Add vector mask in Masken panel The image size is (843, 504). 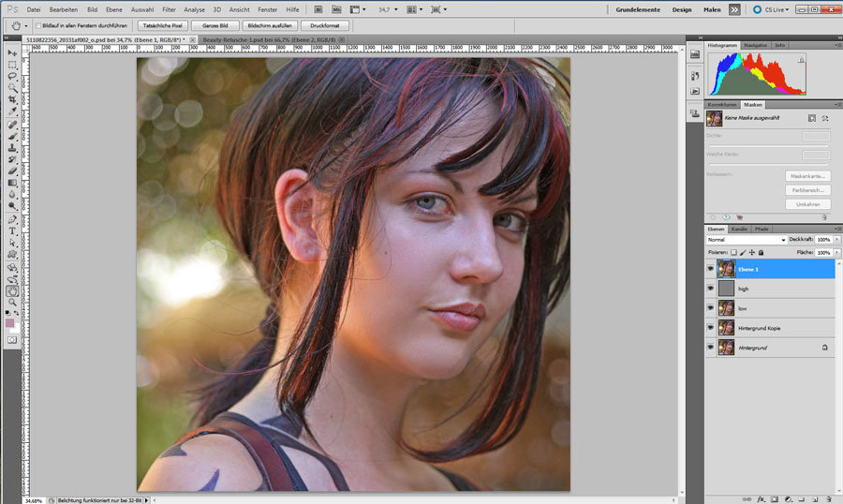click(x=825, y=118)
